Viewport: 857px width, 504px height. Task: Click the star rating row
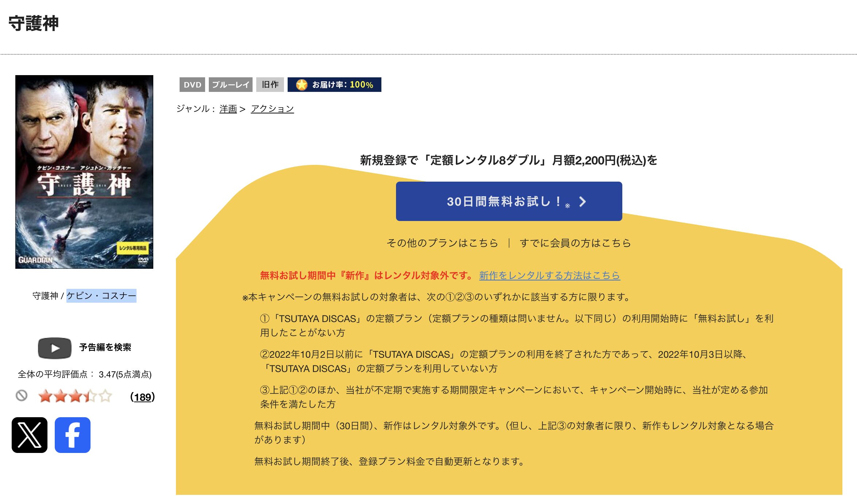click(75, 396)
